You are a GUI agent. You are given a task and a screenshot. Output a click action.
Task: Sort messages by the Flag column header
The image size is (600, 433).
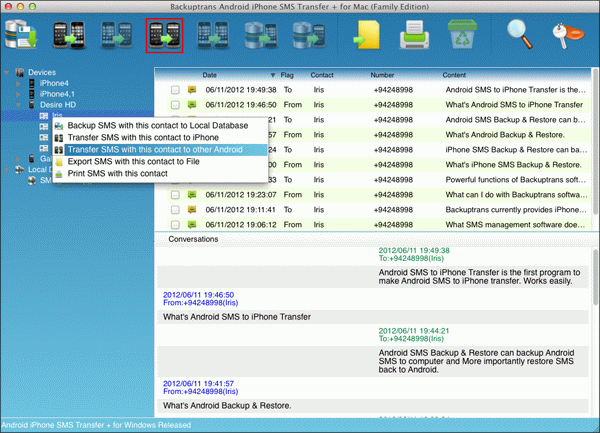[x=287, y=75]
